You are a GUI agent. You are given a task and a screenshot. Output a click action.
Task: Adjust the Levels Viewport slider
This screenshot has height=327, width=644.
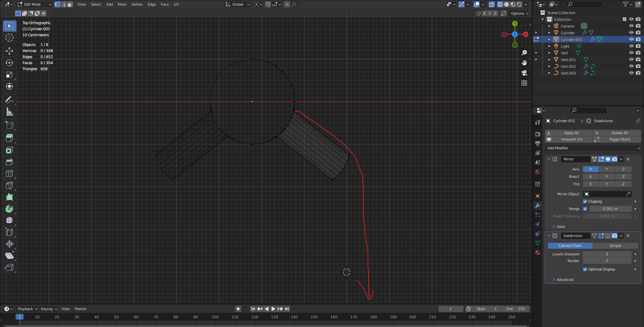pos(607,254)
